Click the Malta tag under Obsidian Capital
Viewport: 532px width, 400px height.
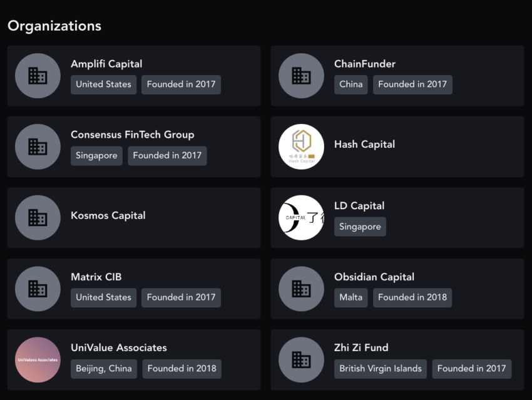coord(351,297)
